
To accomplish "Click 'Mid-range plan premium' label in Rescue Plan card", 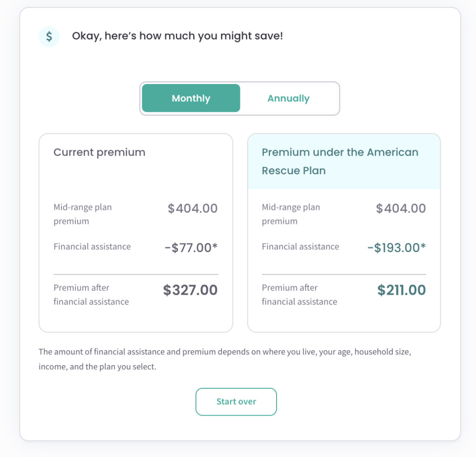I will pyautogui.click(x=291, y=214).
